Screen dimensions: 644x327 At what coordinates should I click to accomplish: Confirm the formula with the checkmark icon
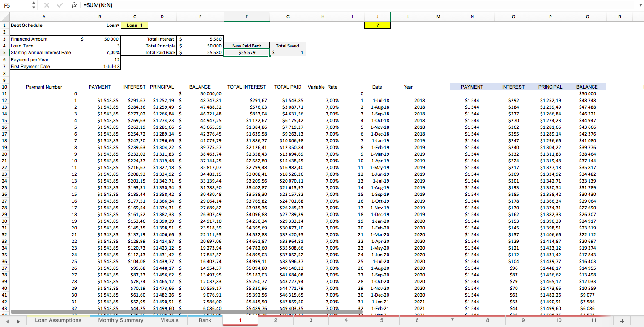point(60,5)
